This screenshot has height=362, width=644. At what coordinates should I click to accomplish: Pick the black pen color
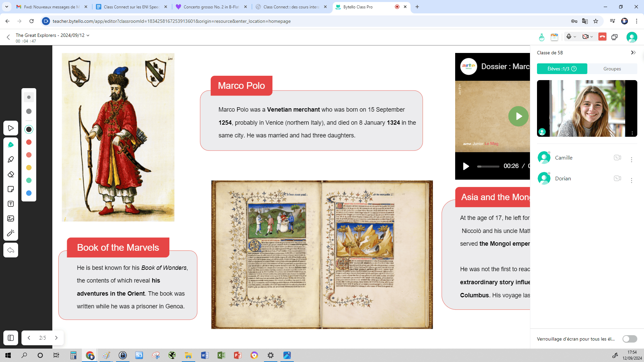pyautogui.click(x=29, y=129)
